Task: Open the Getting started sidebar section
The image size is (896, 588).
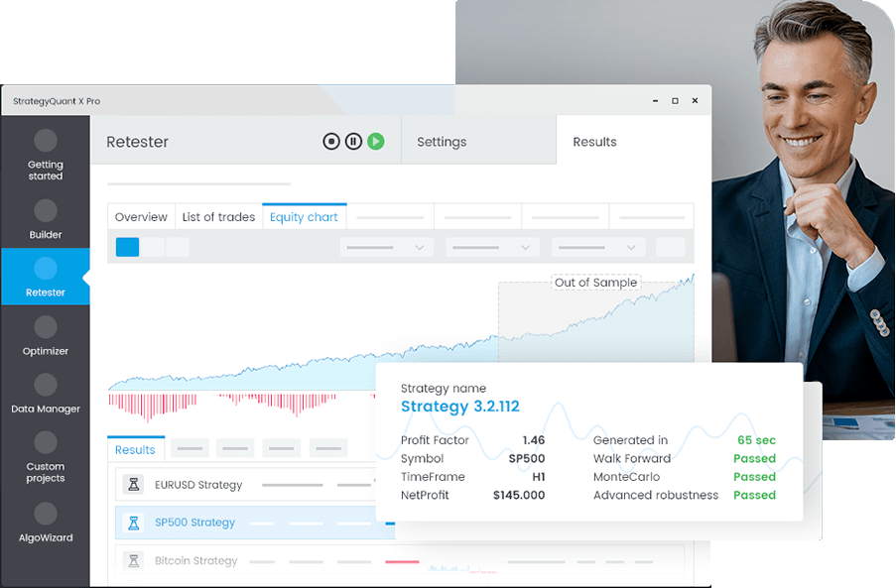Action: click(46, 155)
